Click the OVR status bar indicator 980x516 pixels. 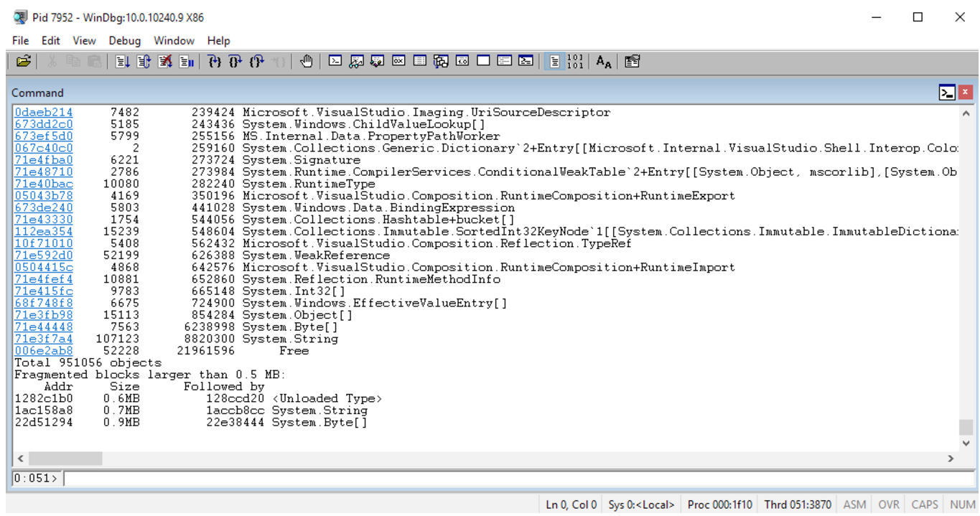(x=889, y=505)
